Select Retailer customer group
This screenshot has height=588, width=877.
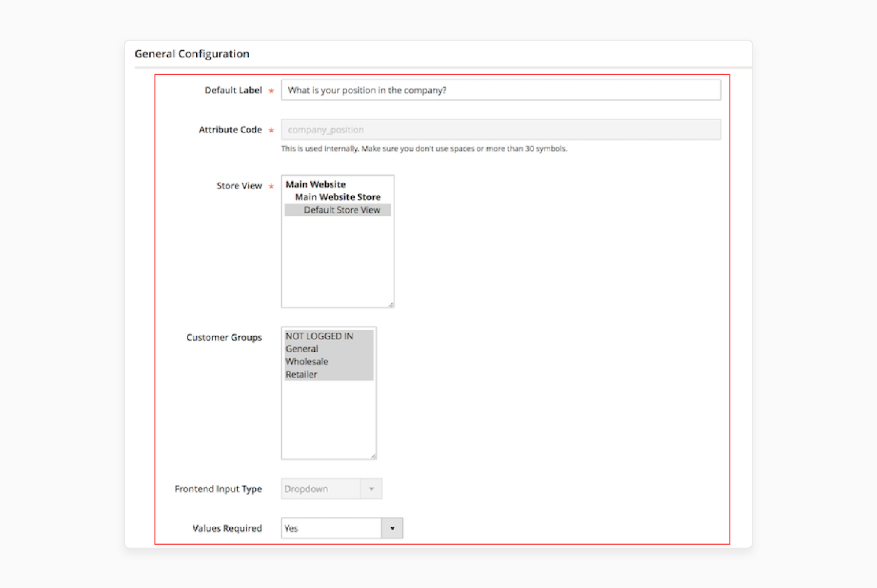329,374
